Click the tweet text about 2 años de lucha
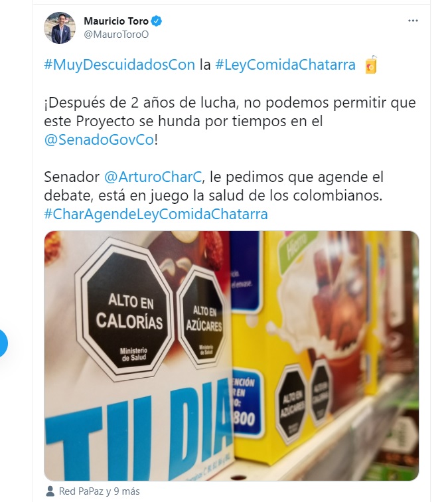448x502 pixels. click(x=230, y=121)
